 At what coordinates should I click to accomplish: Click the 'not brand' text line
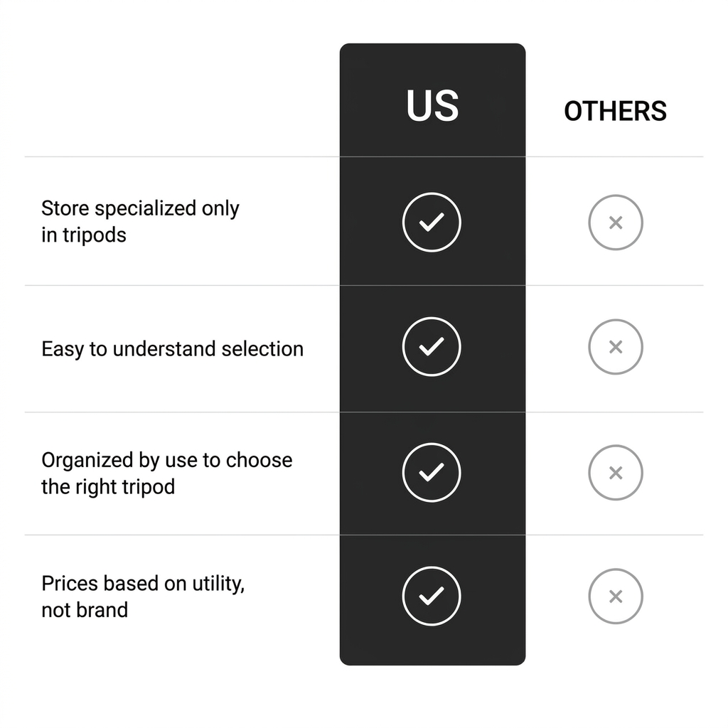point(85,610)
